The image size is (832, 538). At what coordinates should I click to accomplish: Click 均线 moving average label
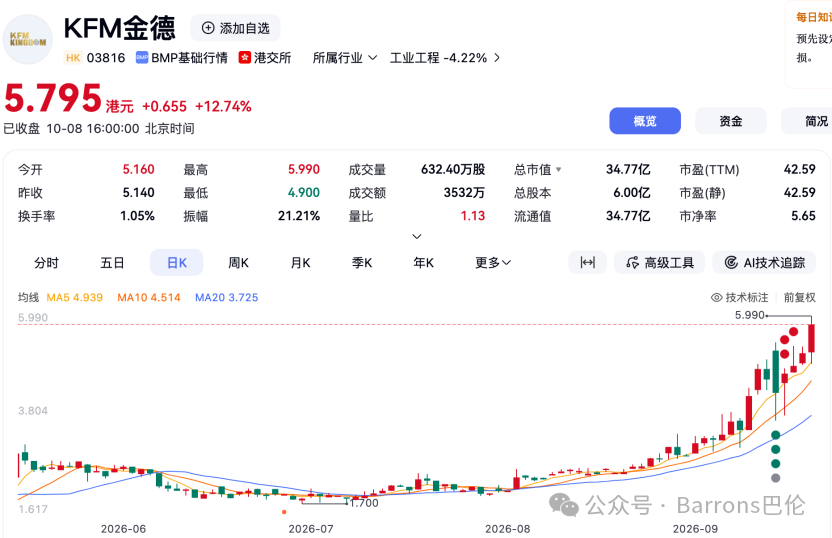click(x=28, y=298)
